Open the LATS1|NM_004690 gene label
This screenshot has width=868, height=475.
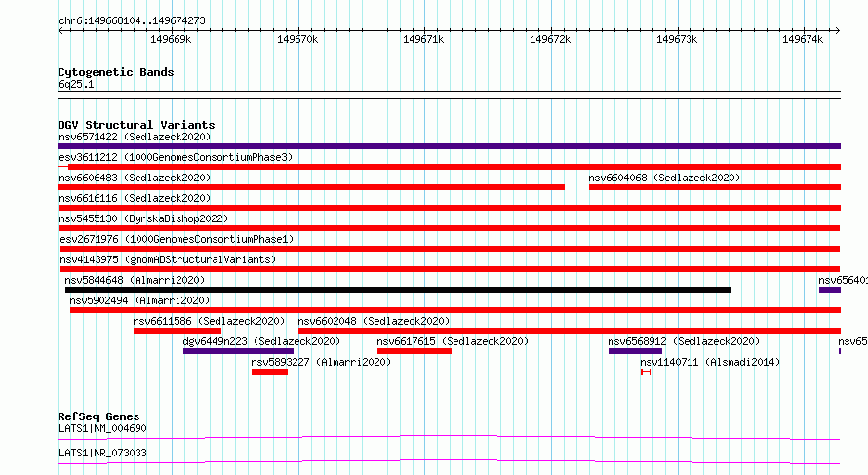pos(102,428)
